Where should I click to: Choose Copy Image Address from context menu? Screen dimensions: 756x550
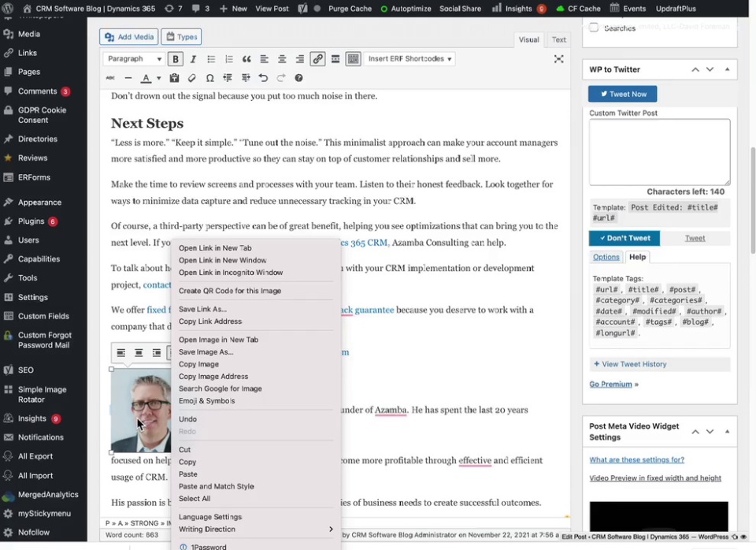[213, 377]
